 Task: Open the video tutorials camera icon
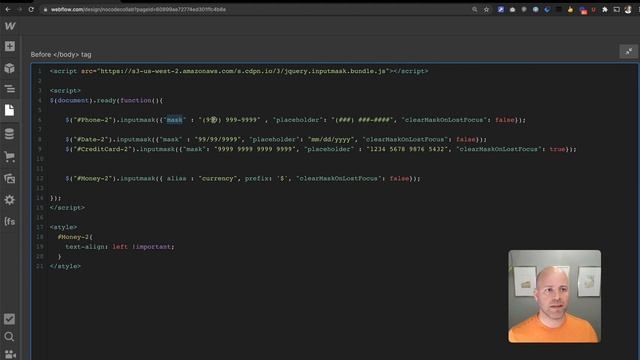10,354
